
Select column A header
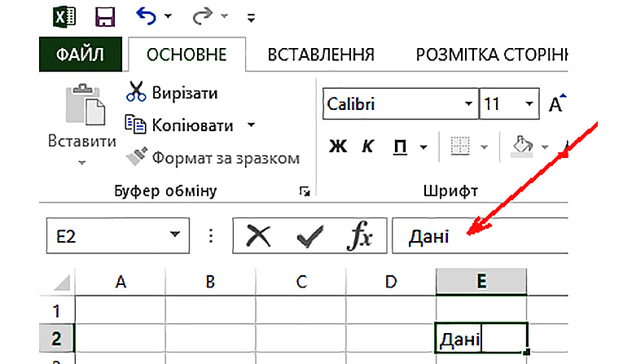(120, 282)
